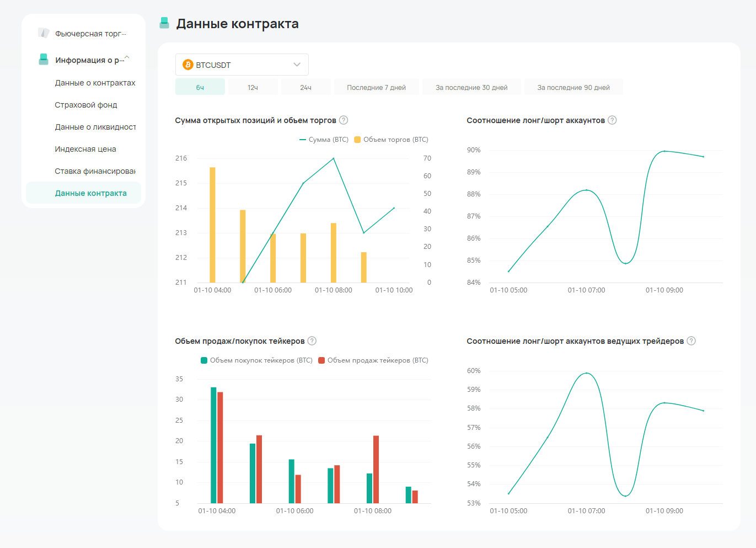The height and width of the screenshot is (548, 756).
Task: Click help icon beside long/short accounts ratio title
Action: click(612, 120)
